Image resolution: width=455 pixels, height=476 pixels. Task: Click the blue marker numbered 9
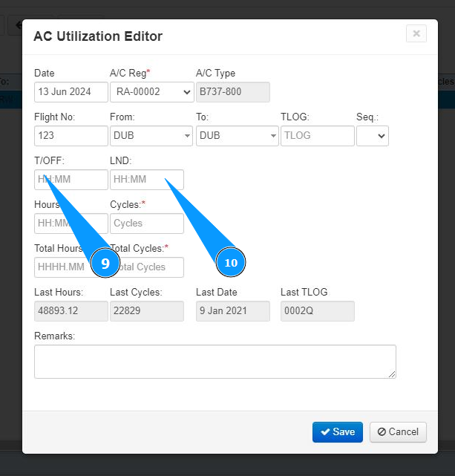[x=105, y=263]
